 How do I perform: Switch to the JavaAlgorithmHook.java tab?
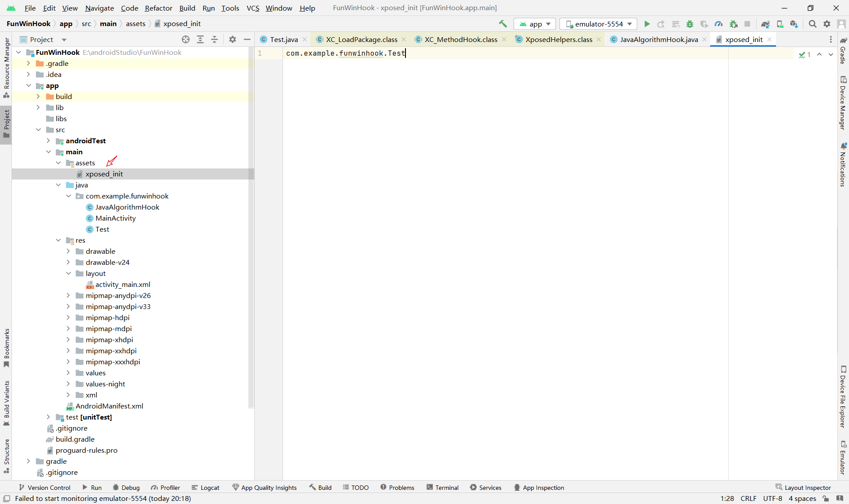click(658, 39)
